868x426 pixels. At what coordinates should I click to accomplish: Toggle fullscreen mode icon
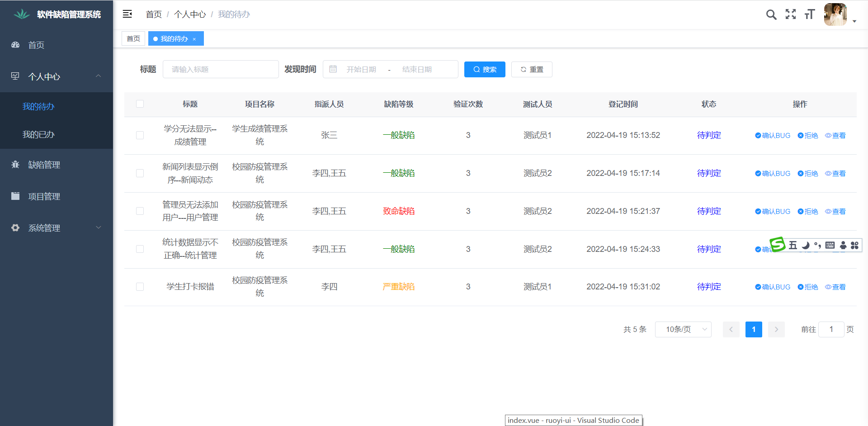[791, 14]
